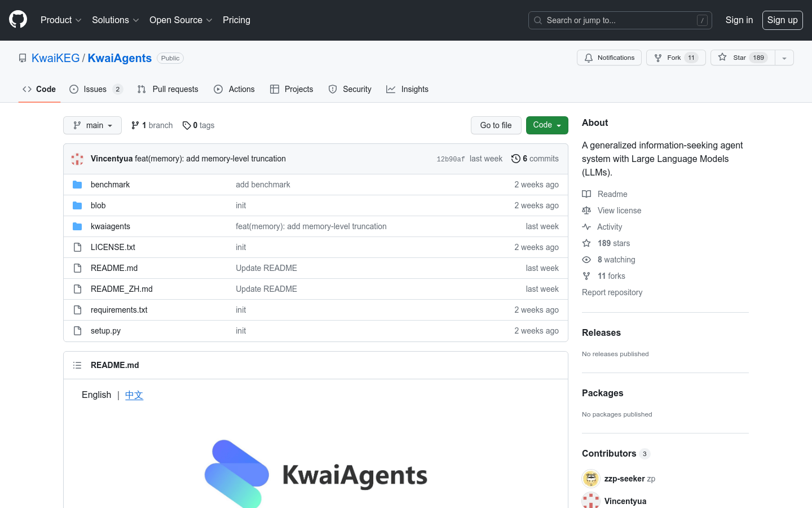Image resolution: width=812 pixels, height=508 pixels.
Task: Click the Activity pulse icon
Action: [586, 226]
